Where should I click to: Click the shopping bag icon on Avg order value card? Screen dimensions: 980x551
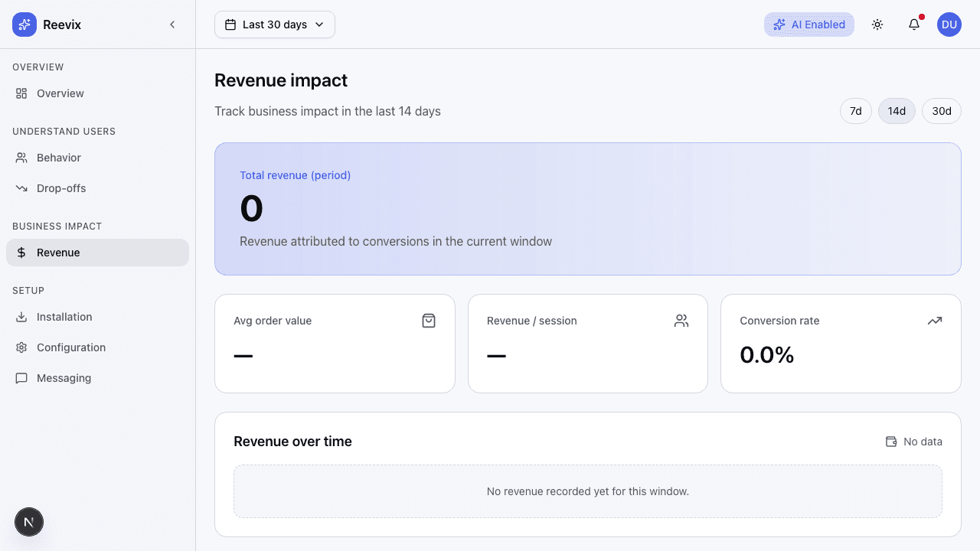429,321
